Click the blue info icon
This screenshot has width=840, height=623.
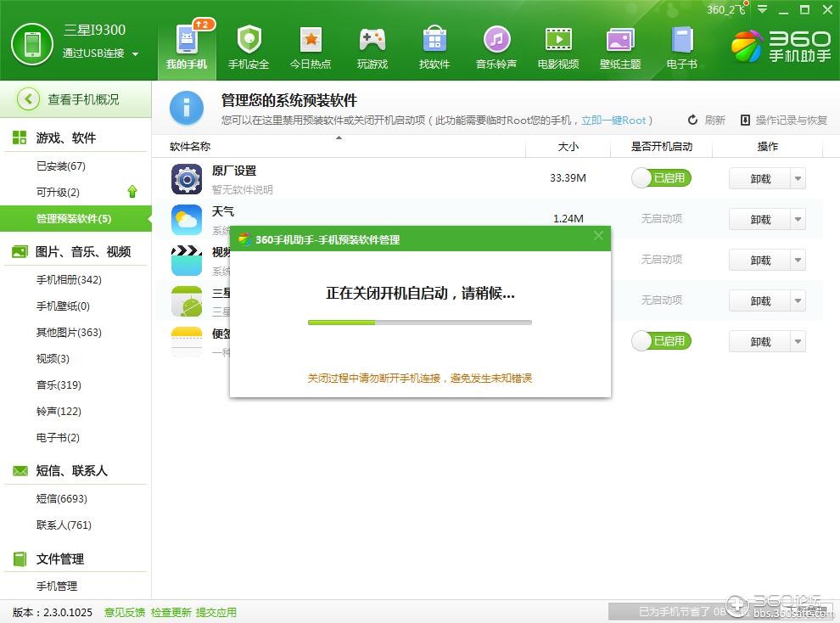point(187,108)
